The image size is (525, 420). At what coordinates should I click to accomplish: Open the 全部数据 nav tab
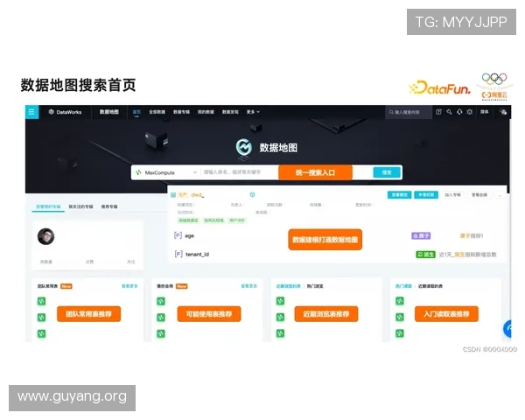coord(157,112)
